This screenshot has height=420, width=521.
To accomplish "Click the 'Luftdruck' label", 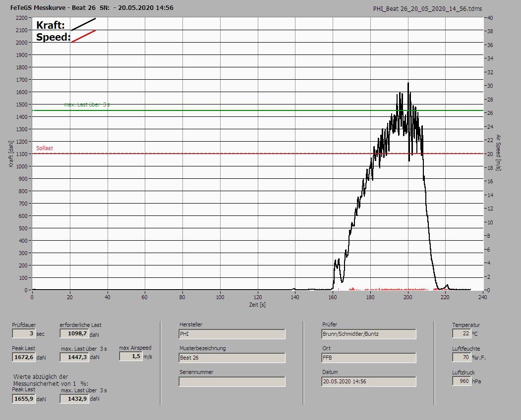I will coord(463,372).
